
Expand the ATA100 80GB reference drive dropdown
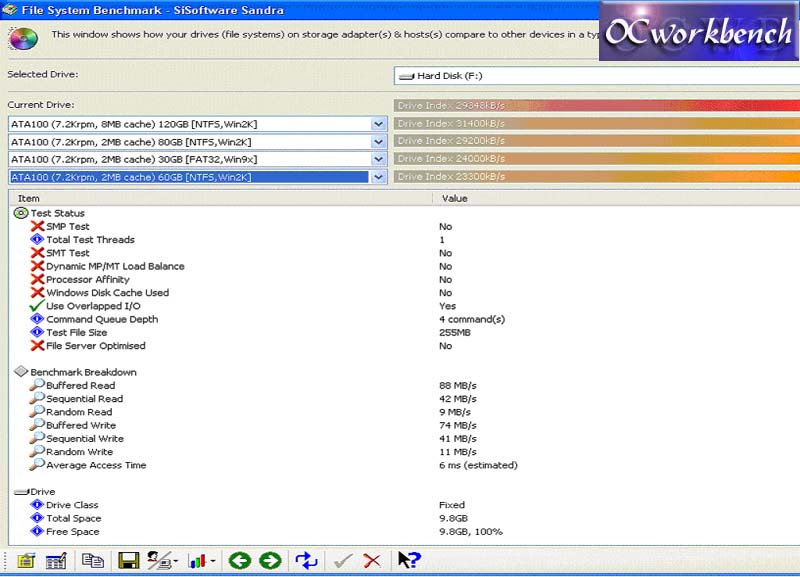pyautogui.click(x=378, y=142)
